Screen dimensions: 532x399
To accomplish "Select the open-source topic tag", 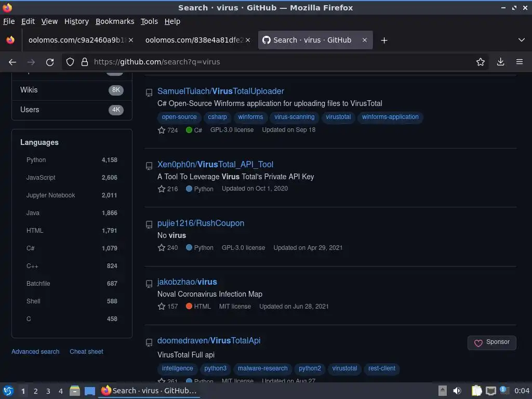I will (x=179, y=117).
